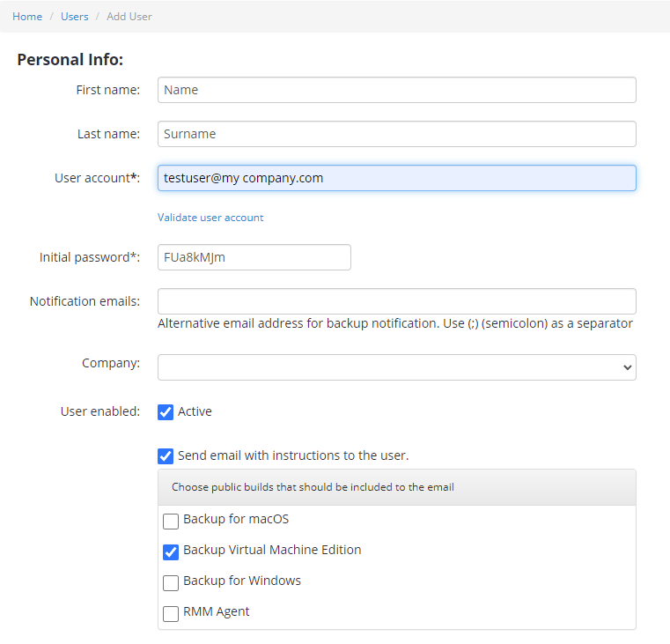The height and width of the screenshot is (644, 670).
Task: Check the Backup for Windows box
Action: coord(171,583)
